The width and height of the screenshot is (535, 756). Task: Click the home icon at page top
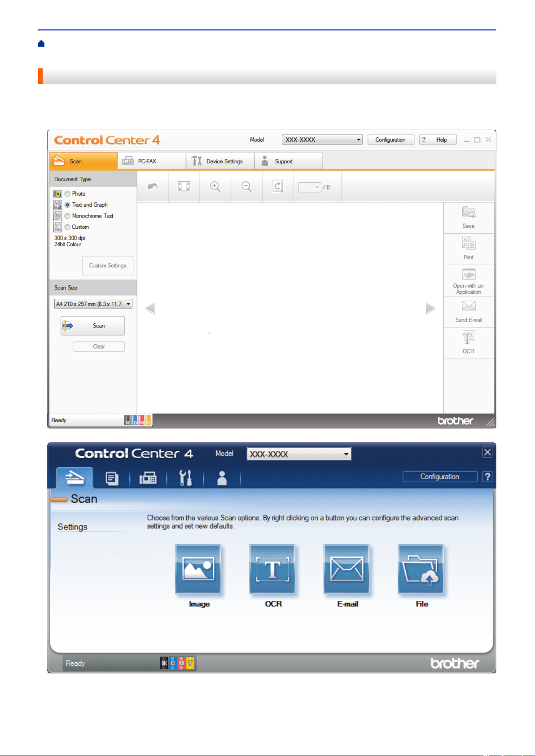(x=41, y=44)
